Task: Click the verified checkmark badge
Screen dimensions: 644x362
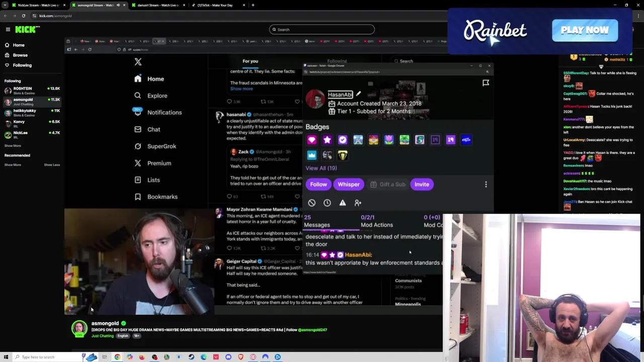Action: (343, 140)
